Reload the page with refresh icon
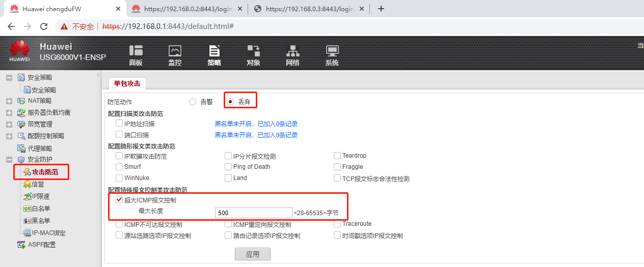644x267 pixels. click(44, 26)
